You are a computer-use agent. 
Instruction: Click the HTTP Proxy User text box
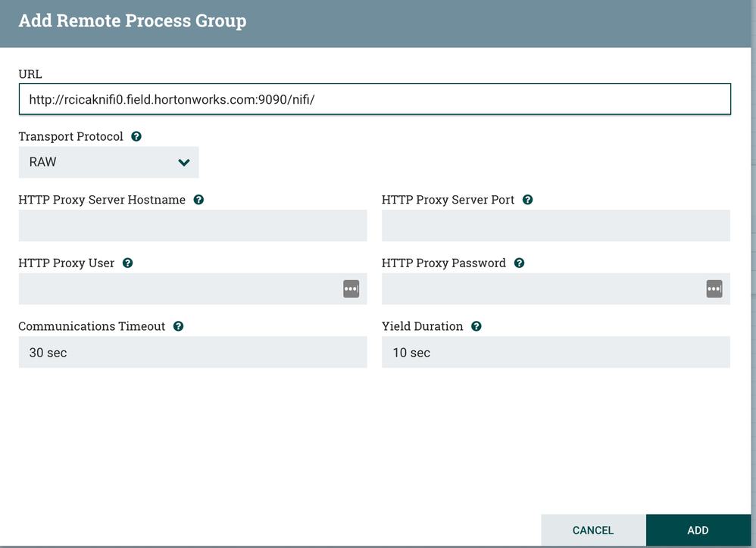(x=178, y=289)
